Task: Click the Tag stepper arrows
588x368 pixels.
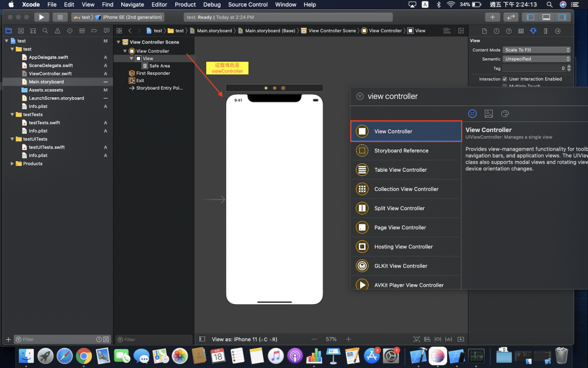Action: click(x=569, y=68)
